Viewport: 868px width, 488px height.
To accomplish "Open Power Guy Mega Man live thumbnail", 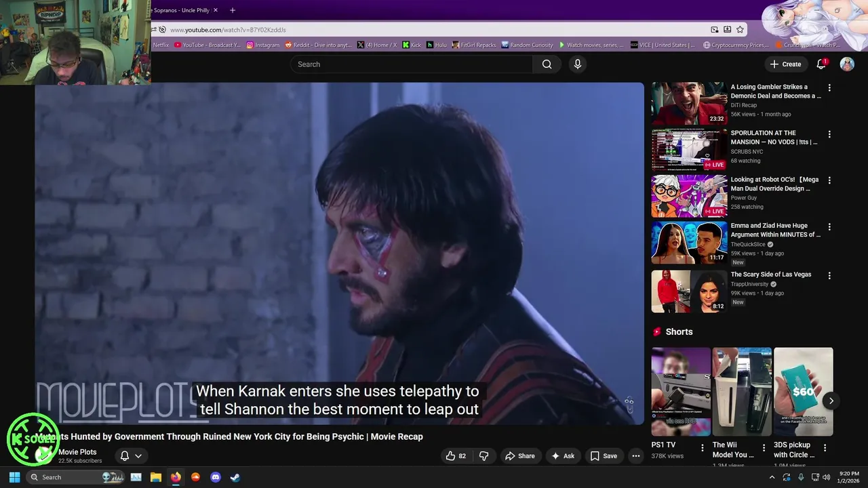I will (x=689, y=197).
